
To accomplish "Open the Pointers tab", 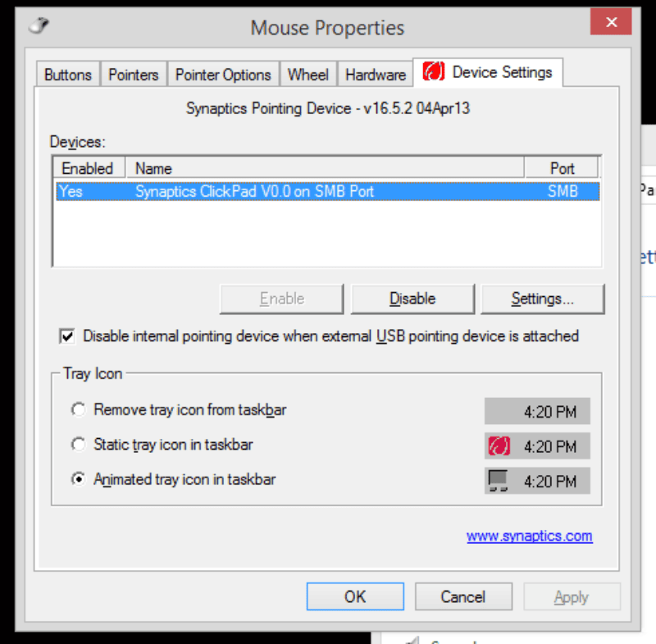I will [134, 75].
